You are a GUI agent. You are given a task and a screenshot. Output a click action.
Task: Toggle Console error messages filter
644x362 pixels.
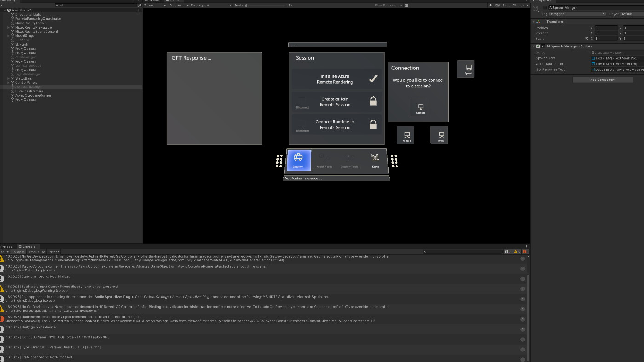(525, 252)
